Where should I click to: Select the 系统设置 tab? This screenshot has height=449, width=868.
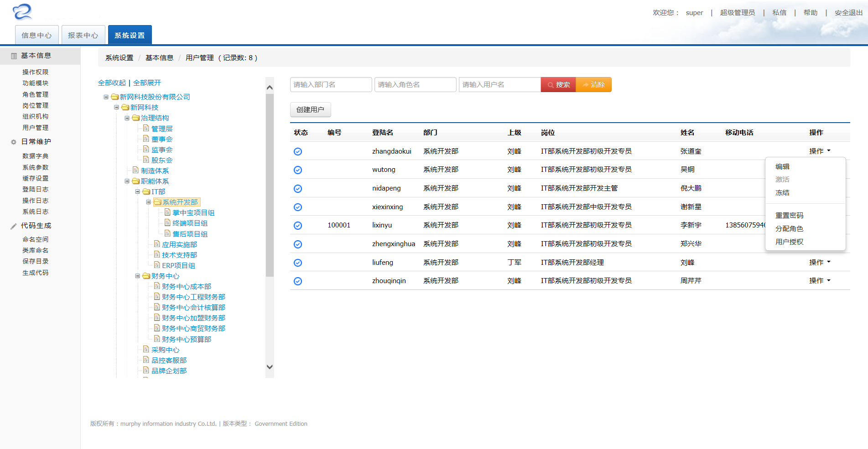130,35
